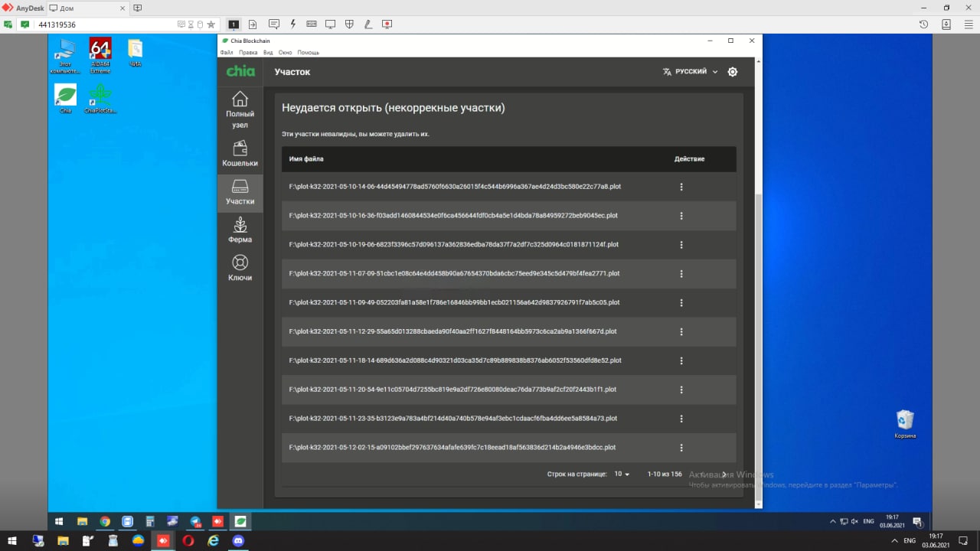This screenshot has width=980, height=551.
Task: Open actions menu for plot 2021-05-10-16-36
Action: pos(681,216)
